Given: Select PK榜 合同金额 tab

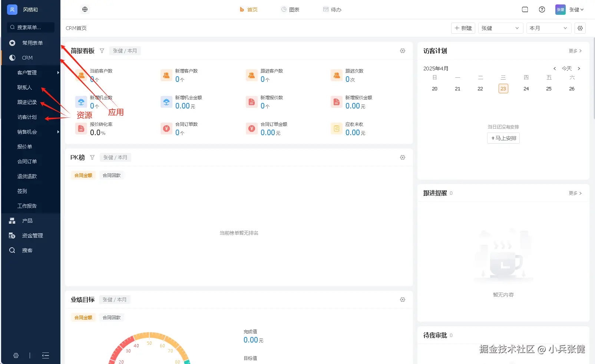Looking at the screenshot, I should point(83,175).
